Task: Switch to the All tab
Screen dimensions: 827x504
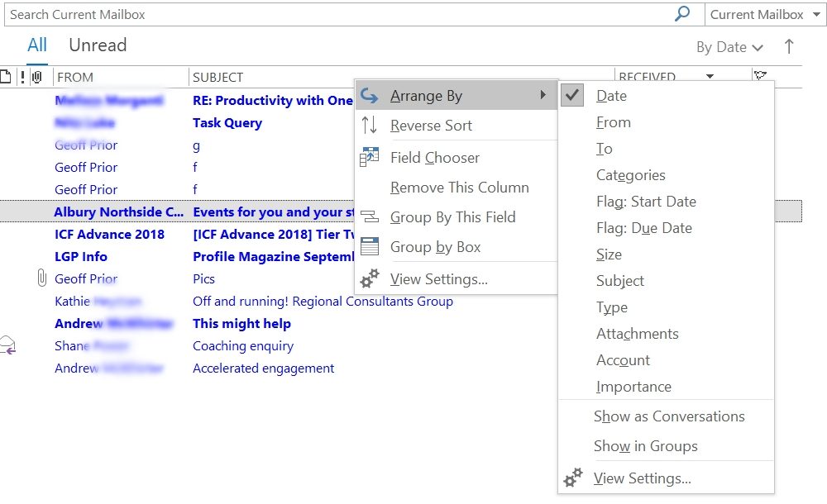Action: (37, 45)
